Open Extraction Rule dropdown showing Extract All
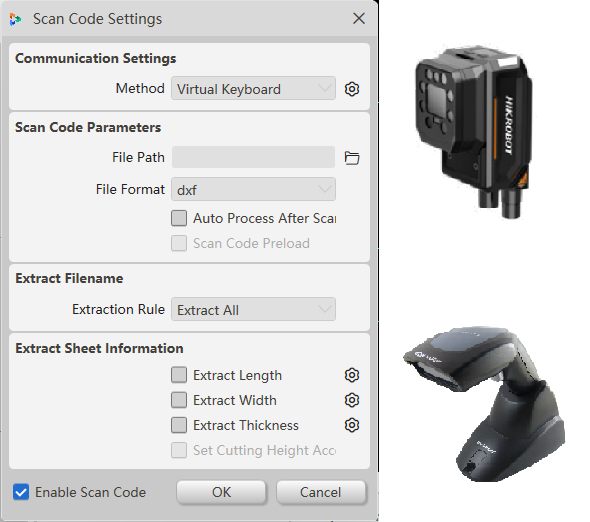The image size is (590, 522). point(253,309)
